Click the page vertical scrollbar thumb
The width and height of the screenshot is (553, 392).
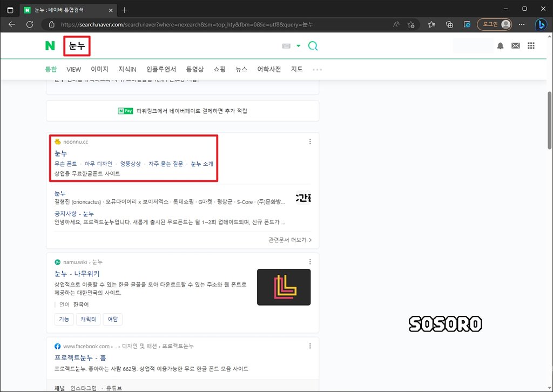pyautogui.click(x=549, y=120)
